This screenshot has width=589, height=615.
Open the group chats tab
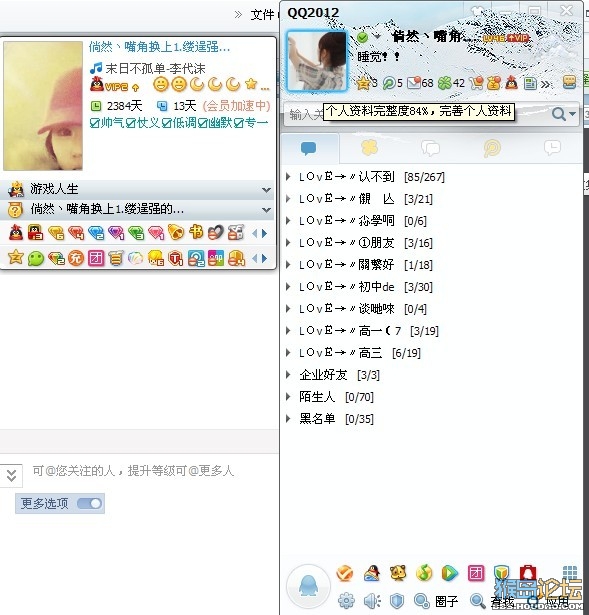pyautogui.click(x=431, y=148)
